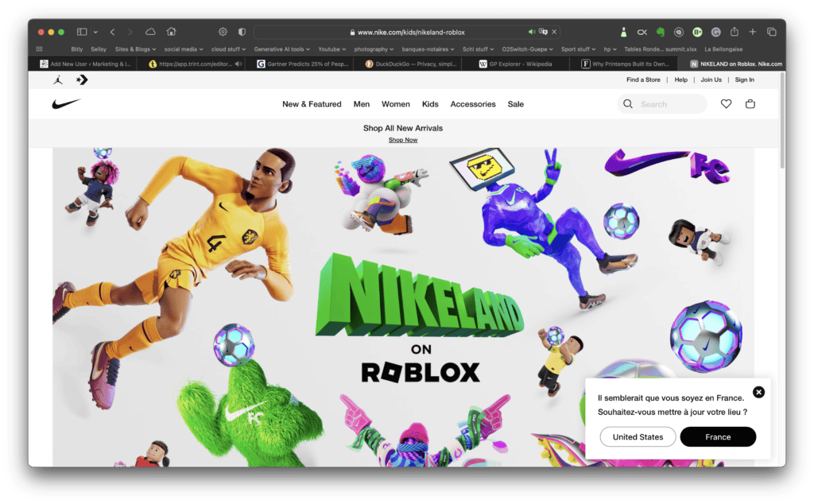The width and height of the screenshot is (814, 504).
Task: Click the URL address field
Action: pos(407,32)
